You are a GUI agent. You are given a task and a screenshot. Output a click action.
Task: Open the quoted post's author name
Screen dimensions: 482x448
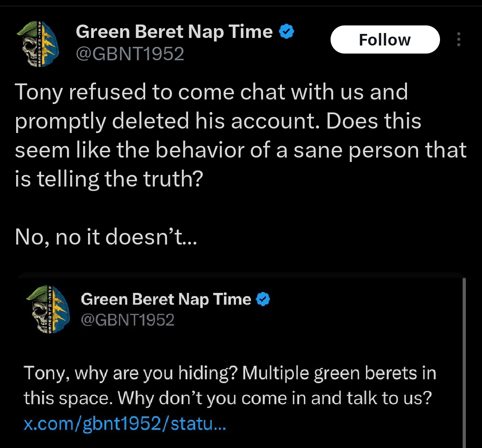pos(166,299)
